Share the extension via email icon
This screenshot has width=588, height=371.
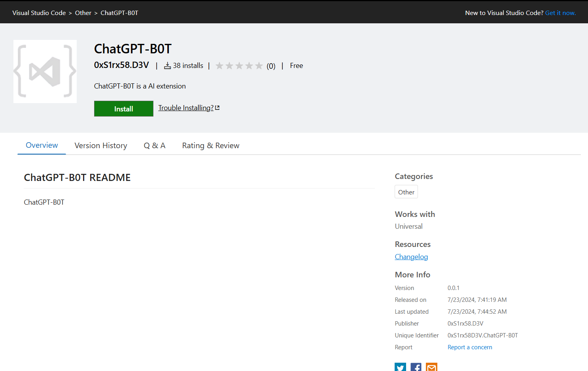(432, 367)
